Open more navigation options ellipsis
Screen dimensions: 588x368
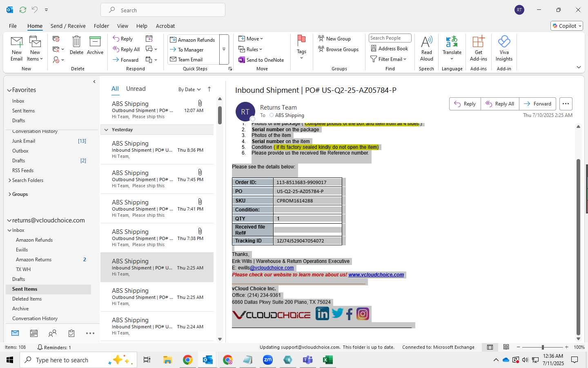[x=90, y=333]
